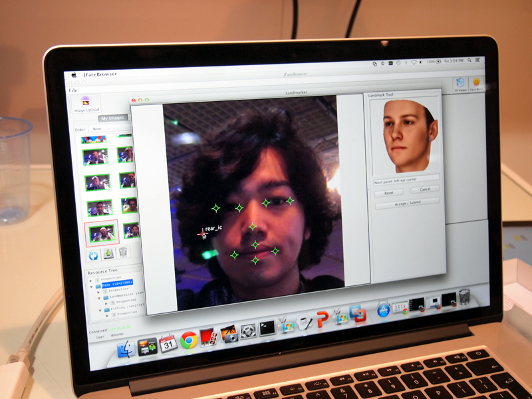Open the Dock Trash
The width and height of the screenshot is (532, 399).
tap(464, 297)
